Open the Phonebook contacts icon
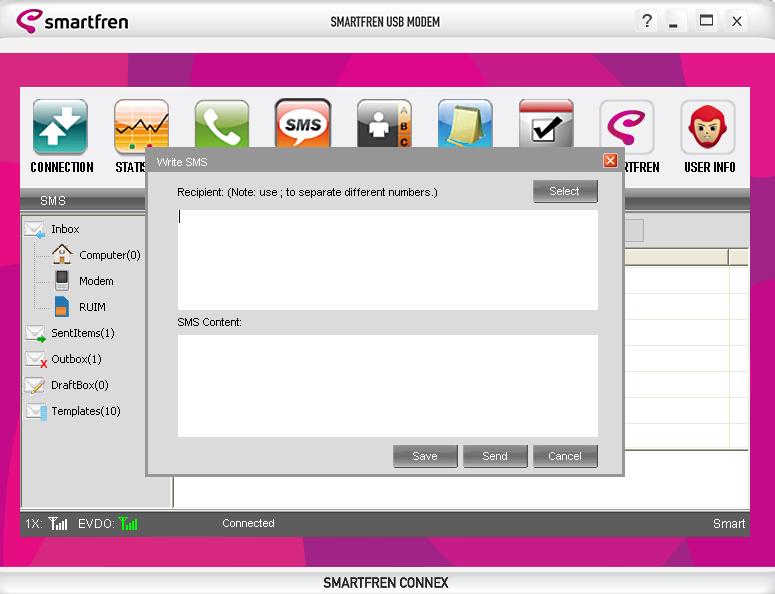775x594 pixels. click(384, 124)
